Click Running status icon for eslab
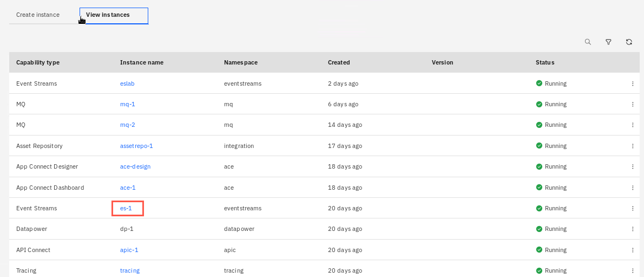 click(x=539, y=83)
